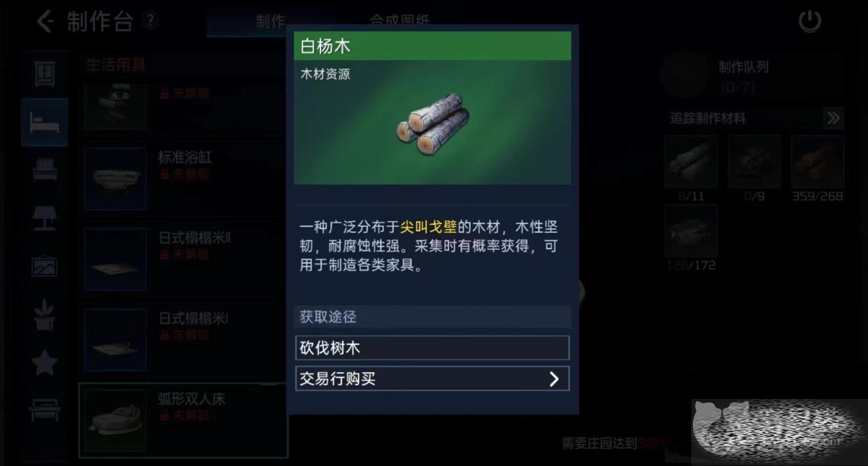The height and width of the screenshot is (466, 868).
Task: Select the potted plant category icon
Action: (45, 314)
